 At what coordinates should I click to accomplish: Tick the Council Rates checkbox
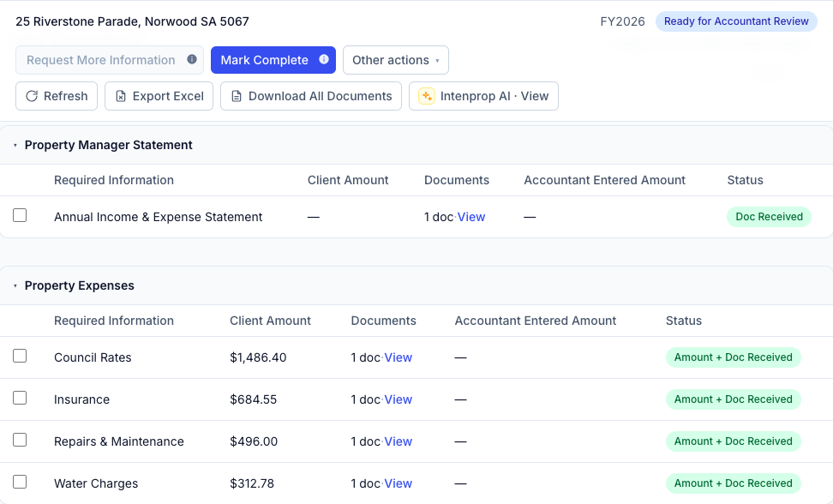(x=20, y=356)
